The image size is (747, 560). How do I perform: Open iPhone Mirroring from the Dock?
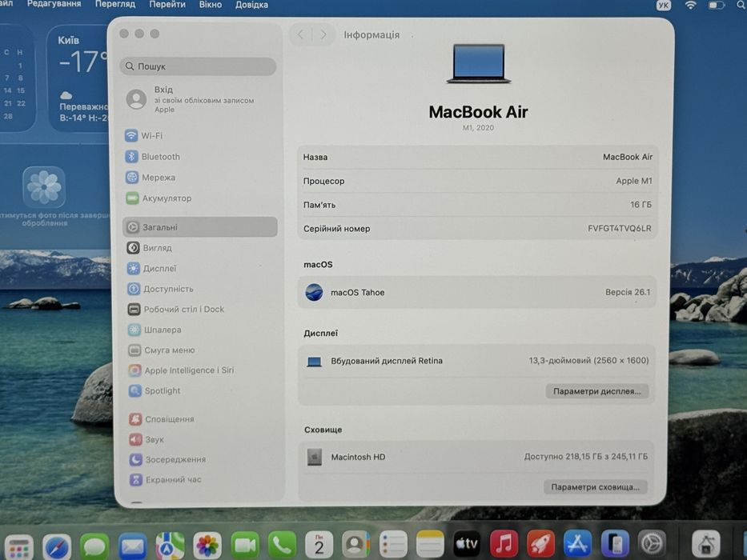click(615, 543)
